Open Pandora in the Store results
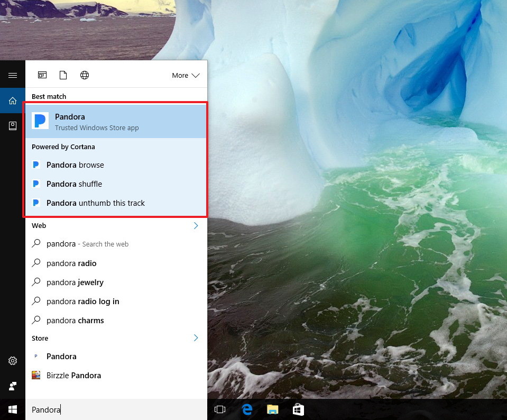 point(116,357)
